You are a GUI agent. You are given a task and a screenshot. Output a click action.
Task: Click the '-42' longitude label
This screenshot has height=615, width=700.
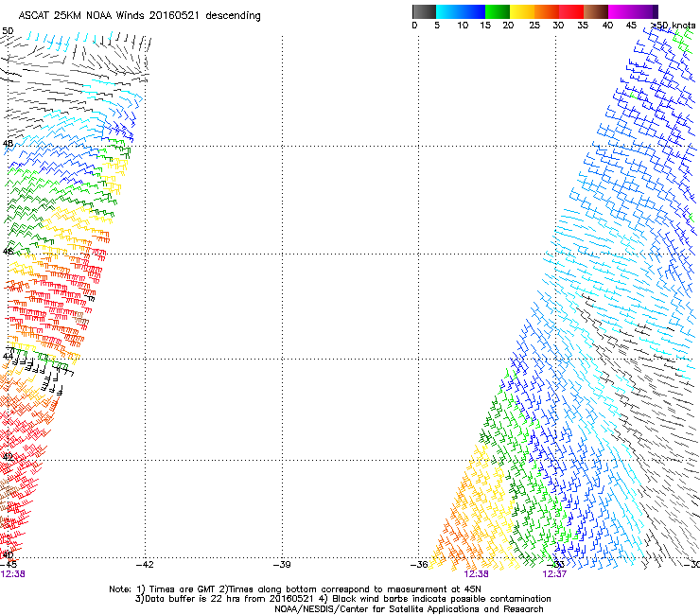click(x=145, y=565)
